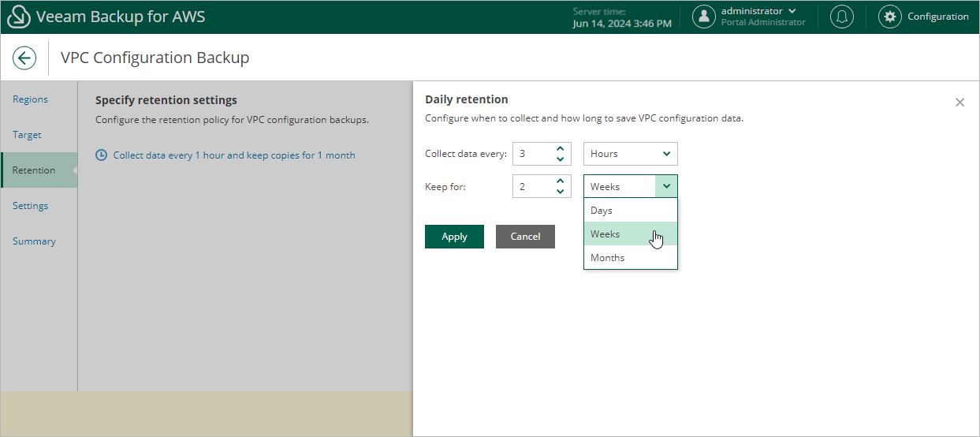Open the Regions wizard step
This screenshot has width=980, height=437.
39,99
